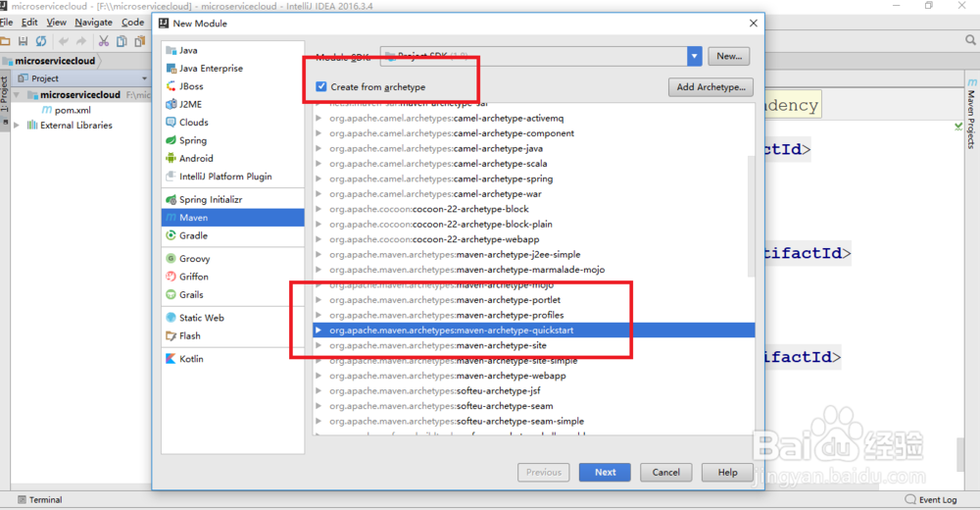Image resolution: width=980 pixels, height=510 pixels.
Task: Expand cocoon-22-archetype-webapp row arrow
Action: [x=318, y=239]
